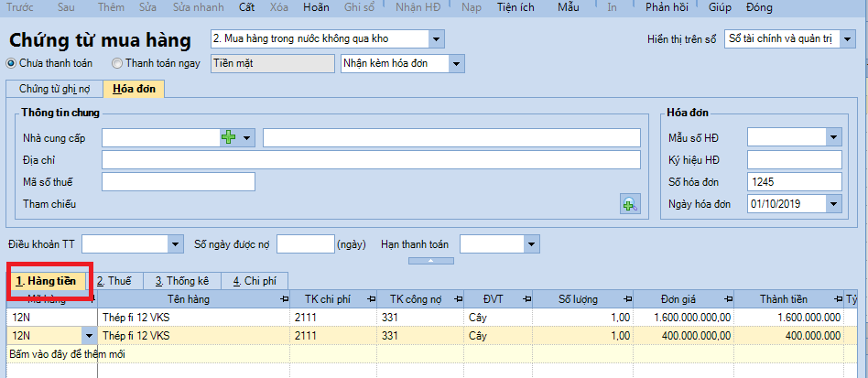Expand Nhà cung cấp dropdown arrow
The image size is (868, 378).
[245, 138]
